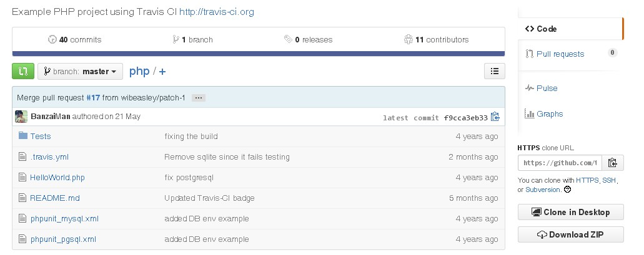The image size is (644, 255).
Task: Click the Download ZIP button
Action: pos(570,234)
